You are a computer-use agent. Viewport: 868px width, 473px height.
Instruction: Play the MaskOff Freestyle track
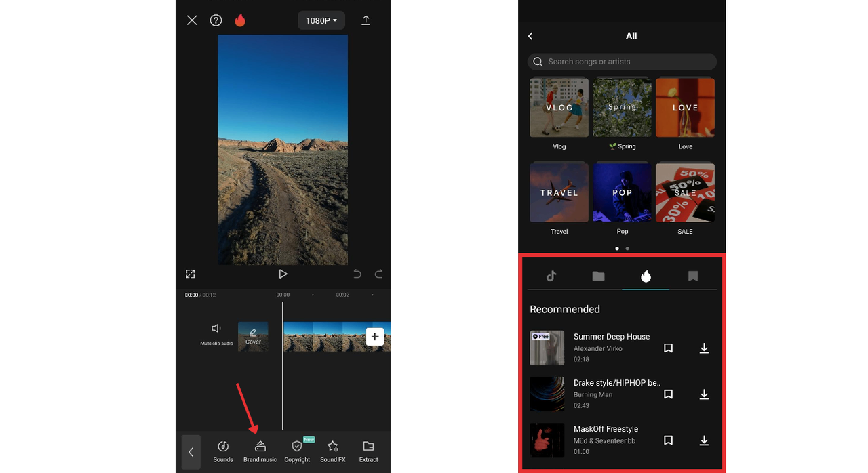click(x=547, y=440)
